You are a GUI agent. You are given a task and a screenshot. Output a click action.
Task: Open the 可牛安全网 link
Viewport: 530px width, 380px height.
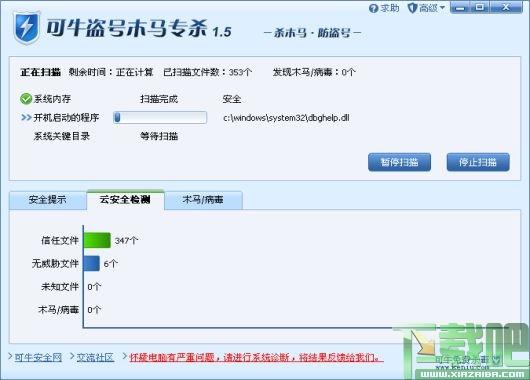(38, 357)
